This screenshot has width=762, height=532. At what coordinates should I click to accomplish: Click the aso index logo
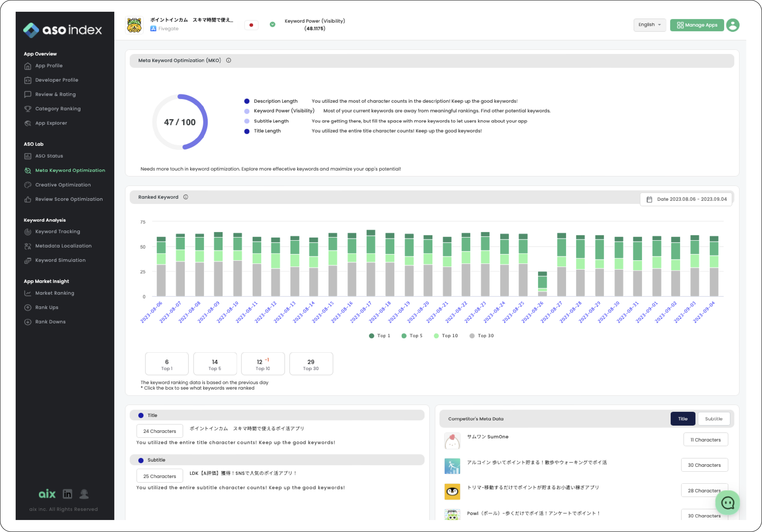pyautogui.click(x=63, y=30)
